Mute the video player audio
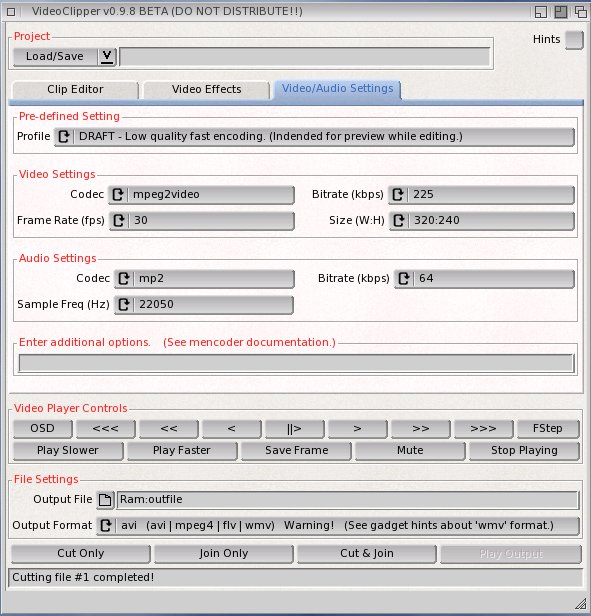The height and width of the screenshot is (616, 591). (x=410, y=451)
